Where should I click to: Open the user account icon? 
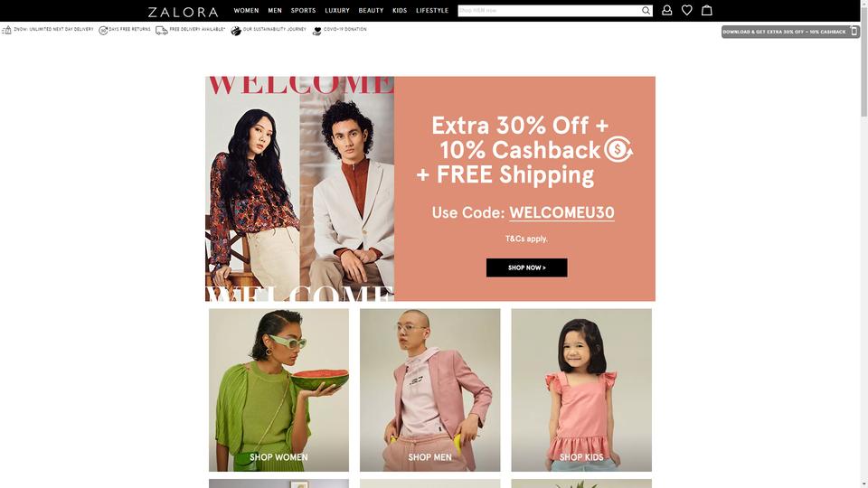point(667,10)
